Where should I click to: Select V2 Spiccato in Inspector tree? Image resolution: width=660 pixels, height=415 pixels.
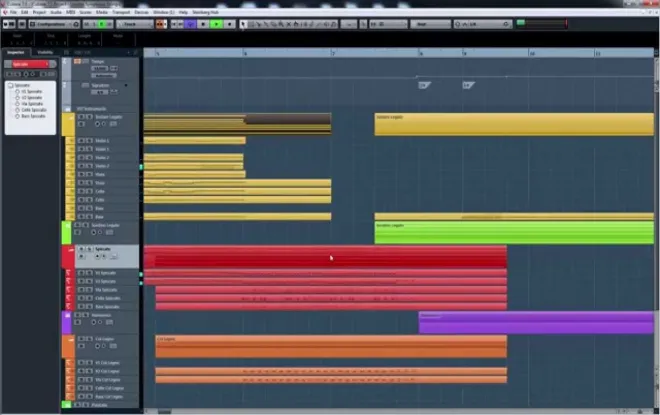[32, 98]
